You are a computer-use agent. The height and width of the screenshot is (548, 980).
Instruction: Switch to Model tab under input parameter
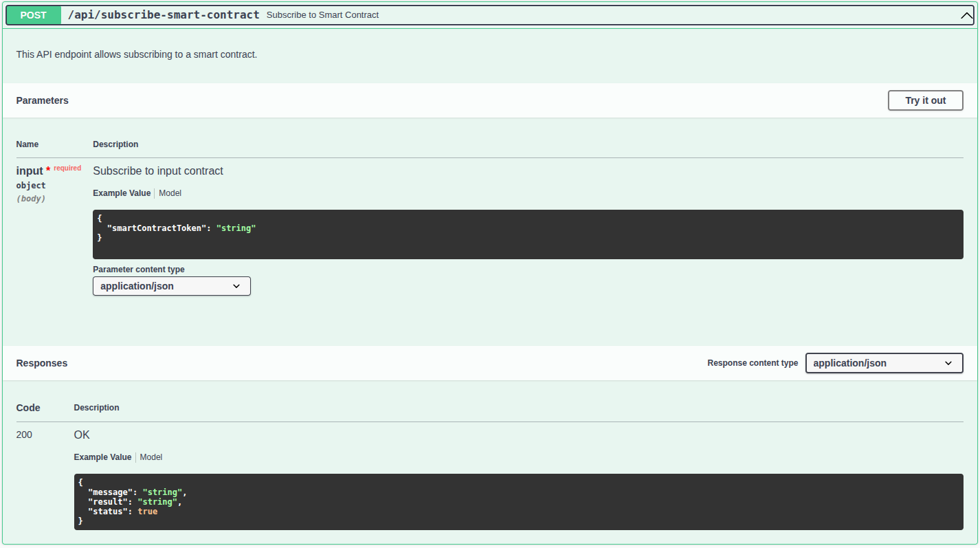tap(170, 193)
